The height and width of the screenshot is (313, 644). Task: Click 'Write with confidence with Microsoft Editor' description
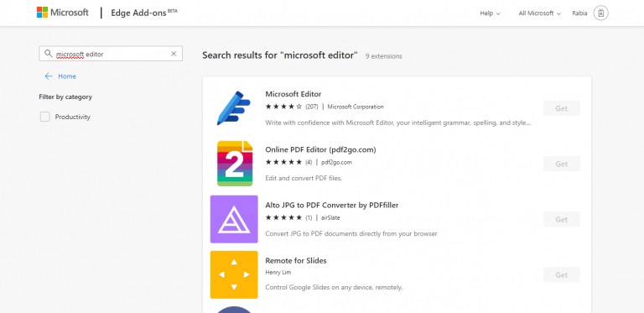point(398,123)
